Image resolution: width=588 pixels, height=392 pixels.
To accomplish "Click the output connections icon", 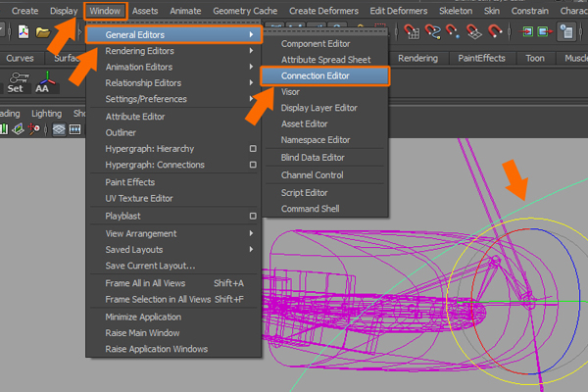I will click(545, 31).
